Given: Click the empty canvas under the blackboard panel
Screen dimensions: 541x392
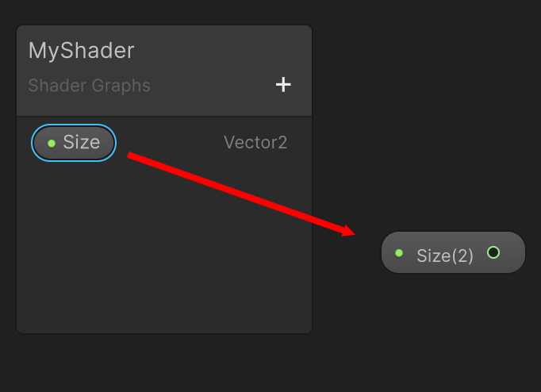Looking at the screenshot, I should (159, 363).
